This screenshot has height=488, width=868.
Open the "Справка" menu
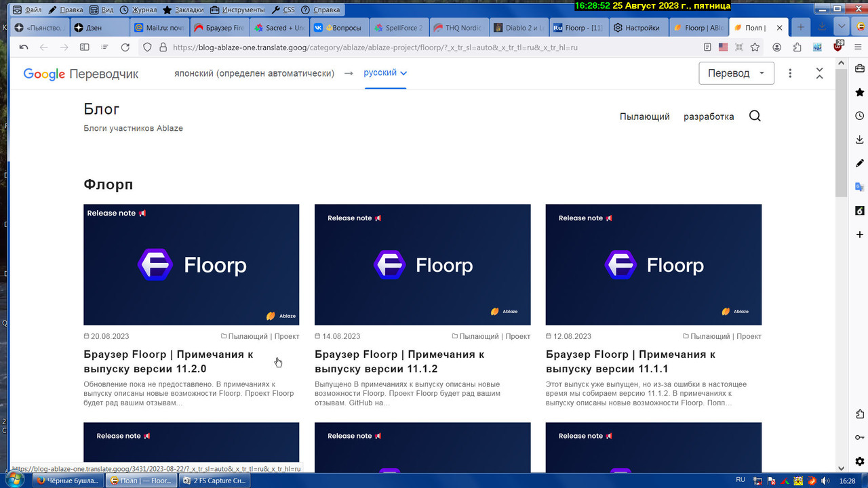coord(321,10)
